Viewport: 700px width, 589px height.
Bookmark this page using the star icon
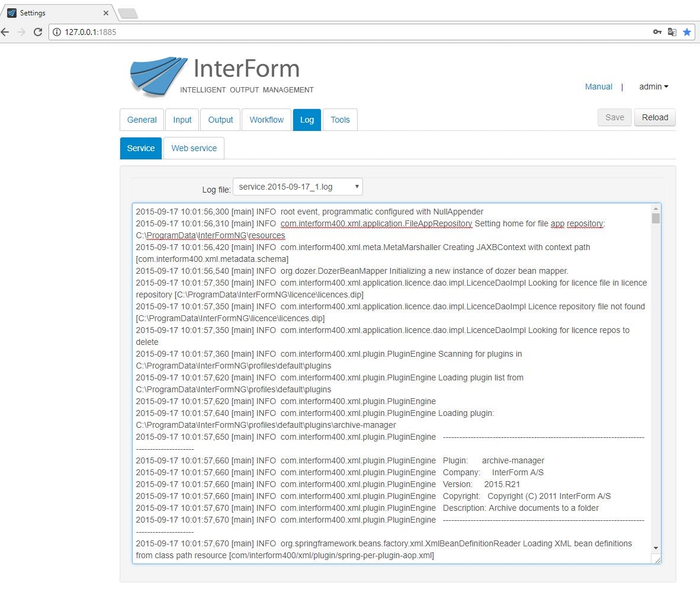[687, 32]
